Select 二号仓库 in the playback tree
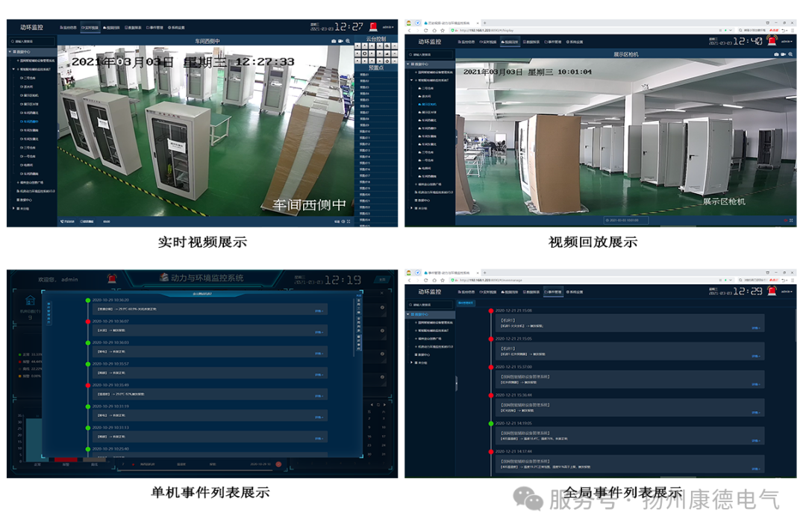This screenshot has height=532, width=806. (426, 88)
